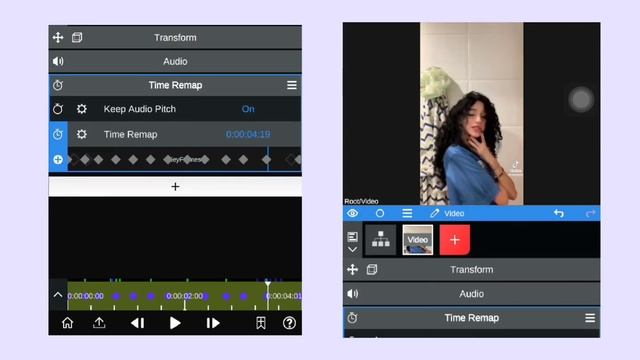Viewport: 640px width, 360px height.
Task: Click the 3D cube icon in right Transform row
Action: (x=372, y=269)
